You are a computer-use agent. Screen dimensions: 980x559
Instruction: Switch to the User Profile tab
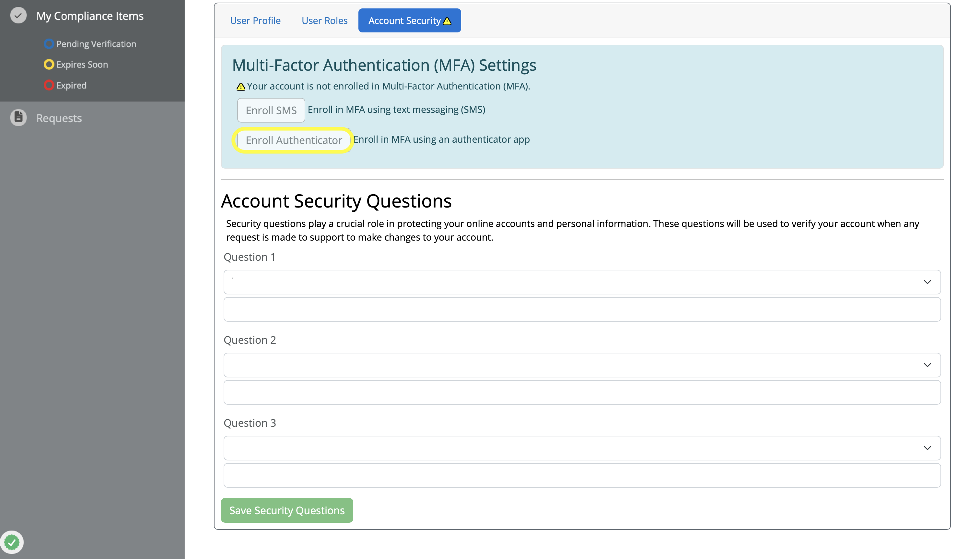[x=255, y=21]
